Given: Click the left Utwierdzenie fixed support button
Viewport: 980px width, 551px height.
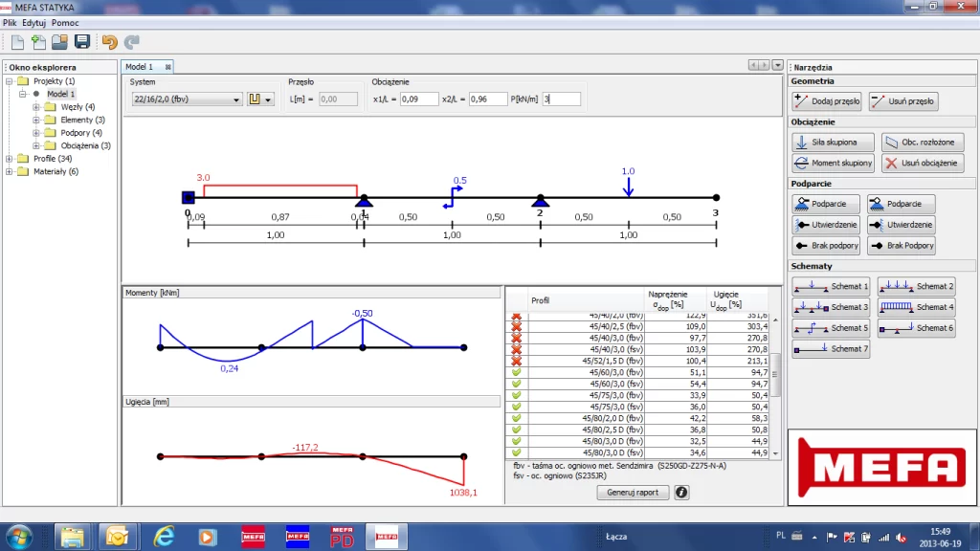Looking at the screenshot, I should 826,225.
